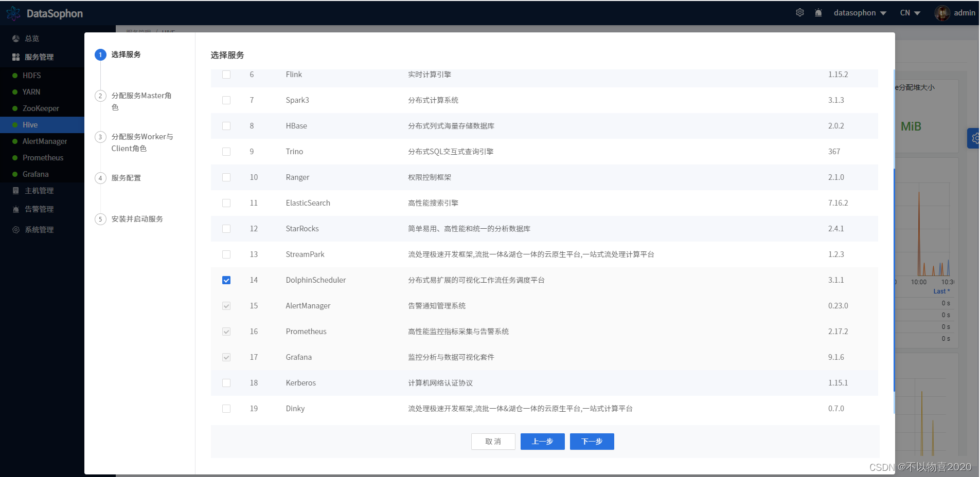Screen dimensions: 980x477
Task: Click the Dinky service name
Action: tap(295, 409)
